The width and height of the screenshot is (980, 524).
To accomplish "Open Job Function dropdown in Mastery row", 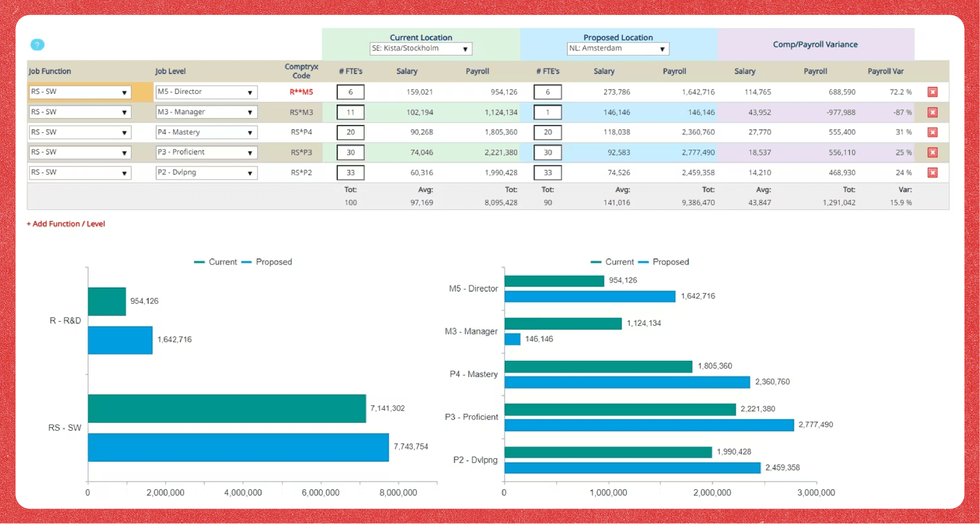I will 80,132.
